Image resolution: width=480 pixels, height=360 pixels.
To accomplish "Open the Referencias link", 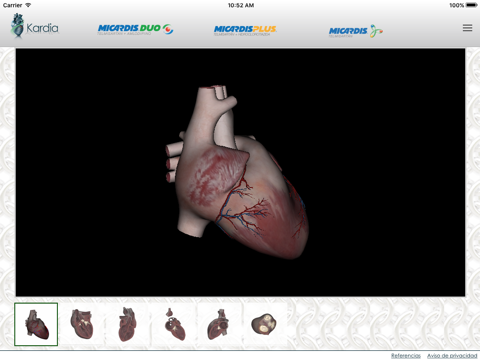I will [406, 356].
